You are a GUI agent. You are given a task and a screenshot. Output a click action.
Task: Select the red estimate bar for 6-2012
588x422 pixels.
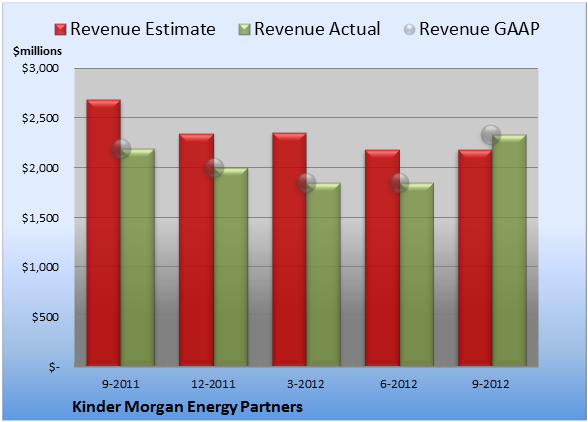pos(382,258)
